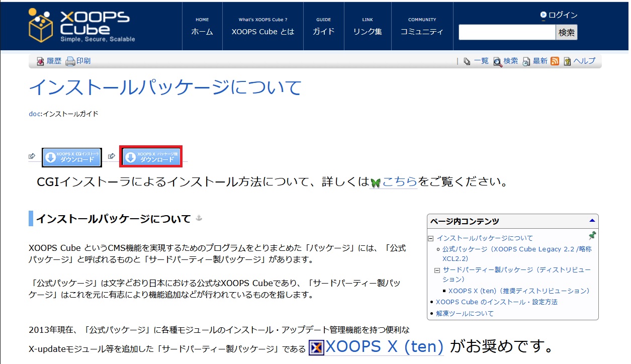Click the ページ内コンテンツ box title
Viewport: 631px width, 364px height.
coord(464,221)
